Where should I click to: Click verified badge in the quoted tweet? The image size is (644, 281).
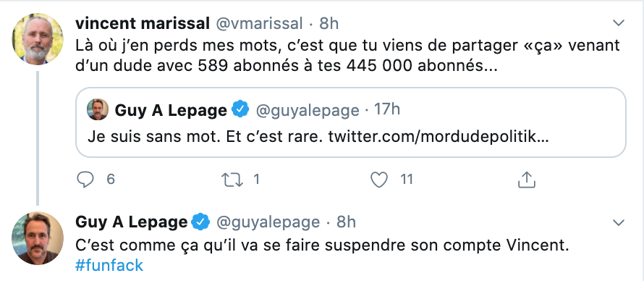point(240,110)
